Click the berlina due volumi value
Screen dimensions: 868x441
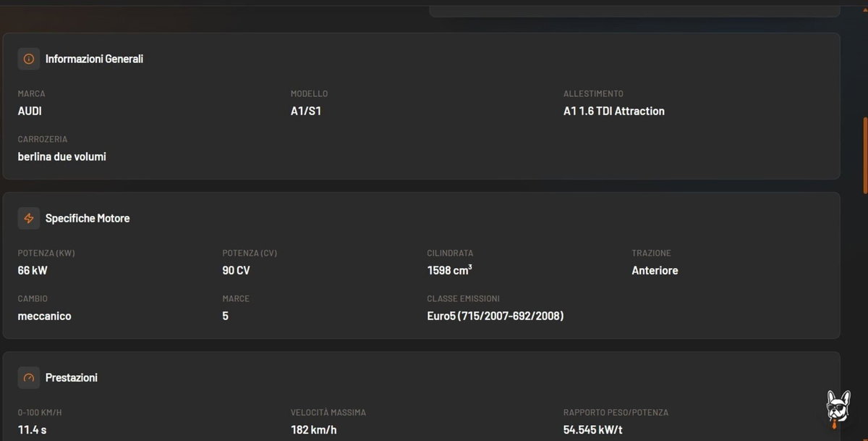(62, 156)
